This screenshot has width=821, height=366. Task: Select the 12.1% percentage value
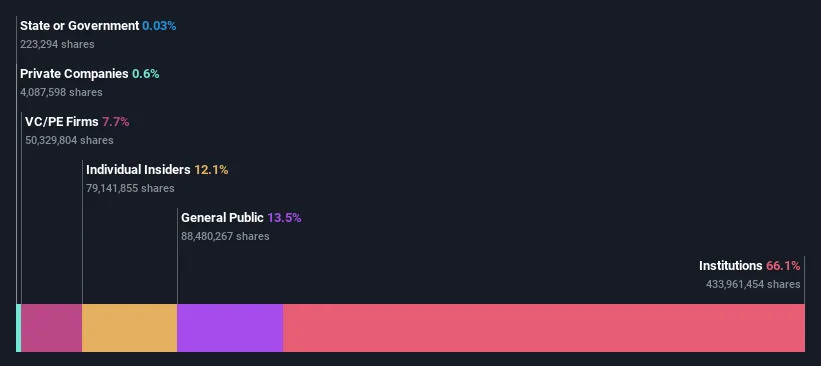click(211, 170)
